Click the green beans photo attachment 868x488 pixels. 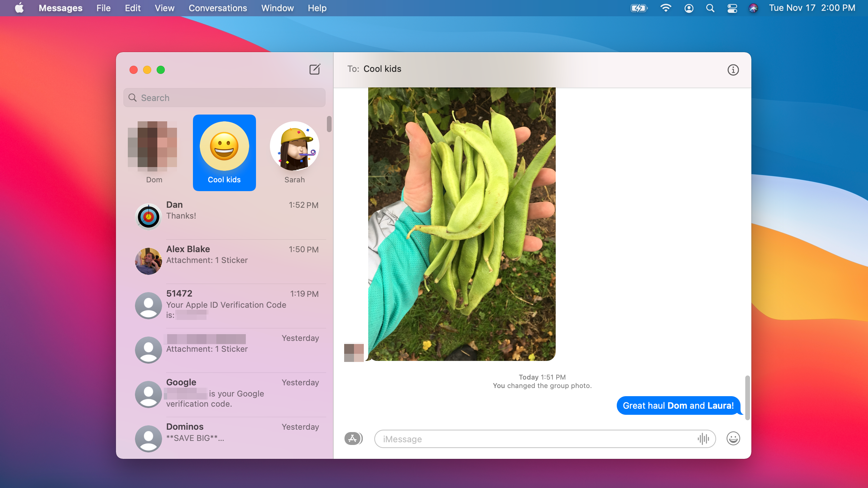(x=461, y=224)
